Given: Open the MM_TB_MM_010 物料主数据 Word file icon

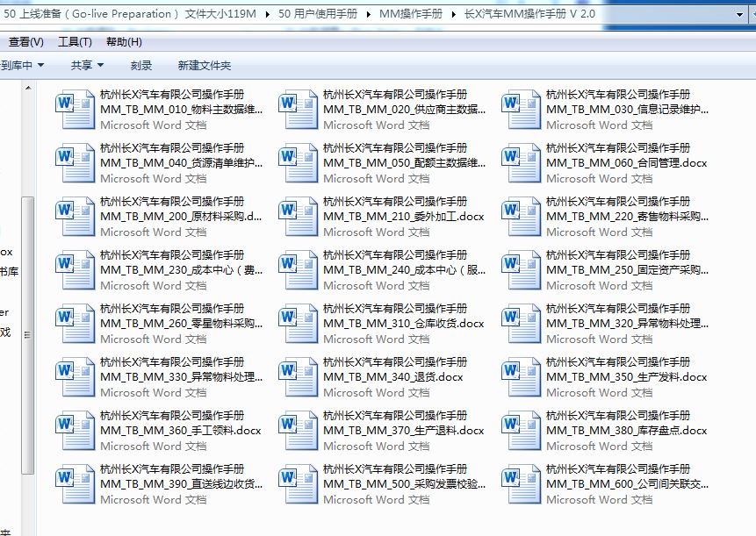Looking at the screenshot, I should pyautogui.click(x=75, y=110).
